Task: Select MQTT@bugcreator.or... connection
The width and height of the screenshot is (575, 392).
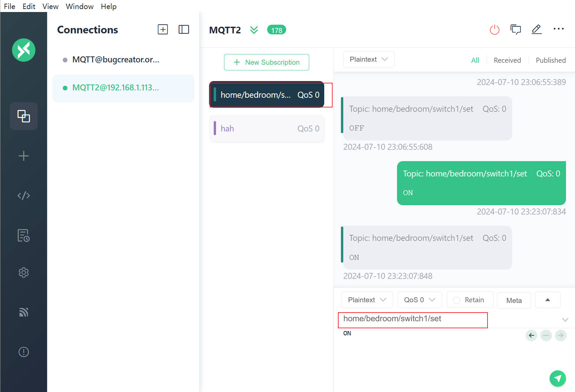Action: 123,60
